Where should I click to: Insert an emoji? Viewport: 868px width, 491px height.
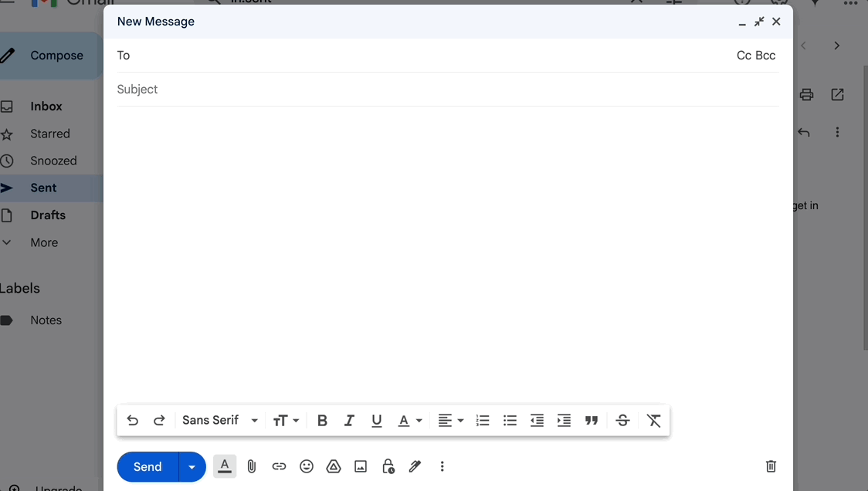tap(306, 466)
